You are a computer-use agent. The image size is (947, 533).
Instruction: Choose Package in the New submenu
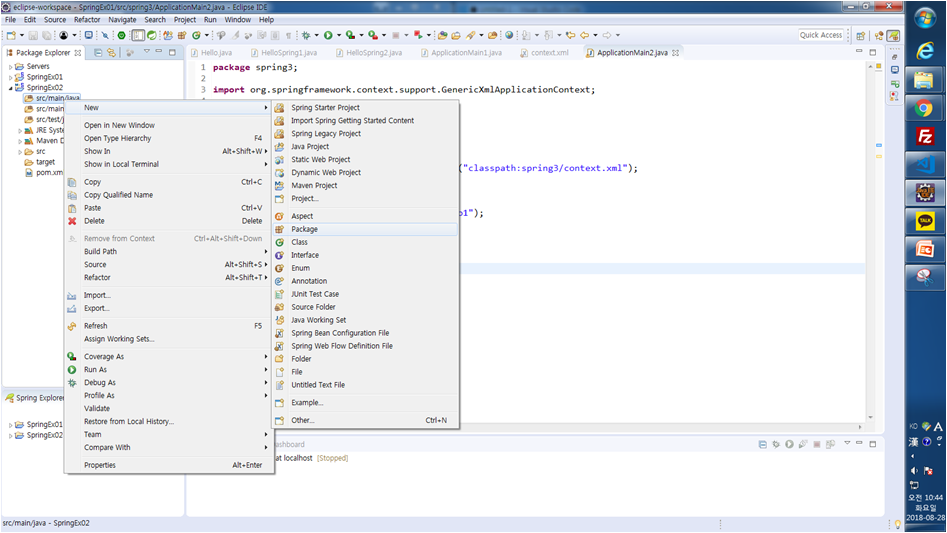click(x=365, y=229)
